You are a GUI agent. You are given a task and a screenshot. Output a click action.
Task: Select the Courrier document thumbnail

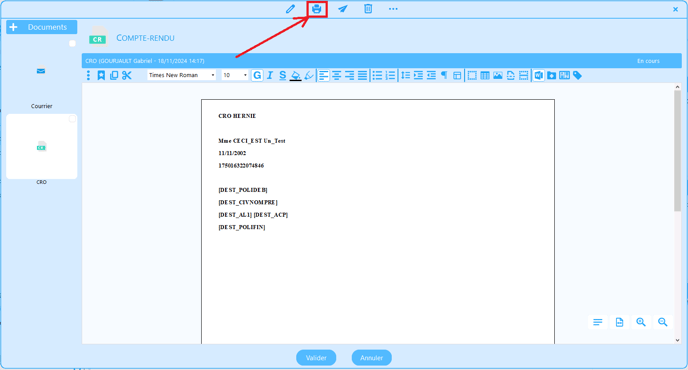(x=41, y=71)
